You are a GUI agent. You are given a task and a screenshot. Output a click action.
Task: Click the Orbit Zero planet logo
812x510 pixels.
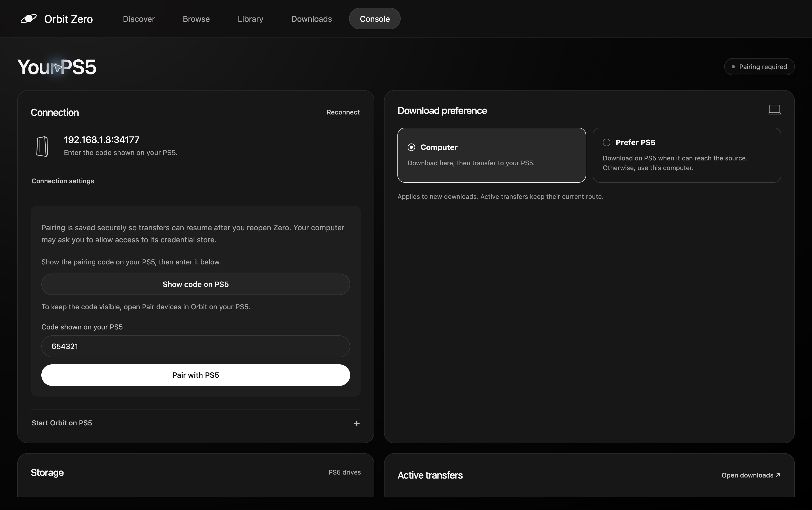(29, 19)
